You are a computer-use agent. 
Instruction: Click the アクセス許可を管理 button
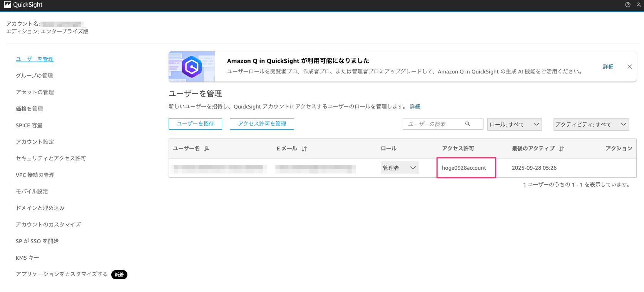(x=262, y=124)
